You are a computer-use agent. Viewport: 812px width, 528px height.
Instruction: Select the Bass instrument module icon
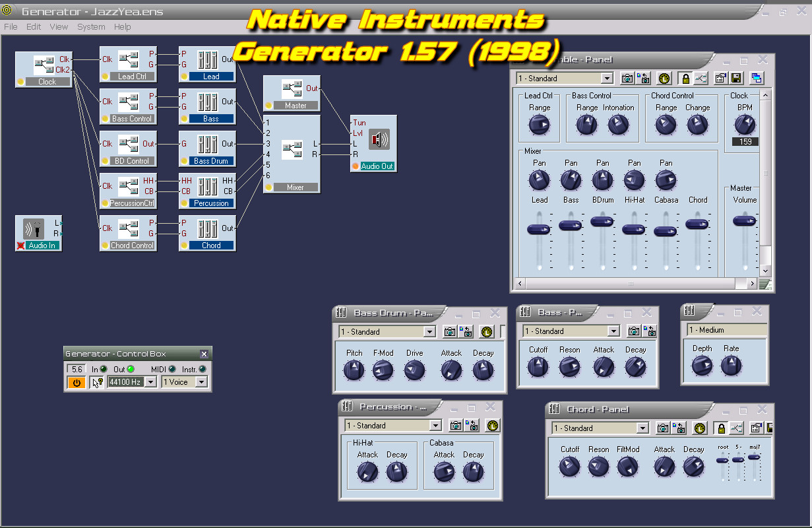[208, 102]
